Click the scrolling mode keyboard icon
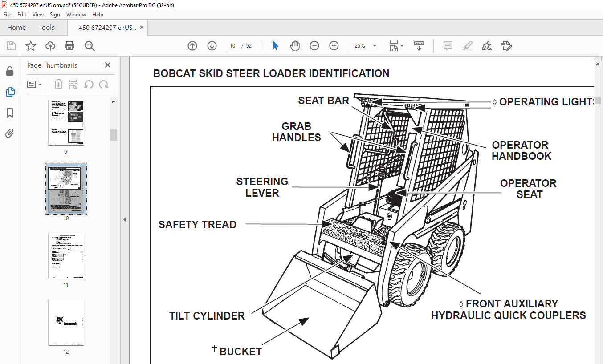This screenshot has width=603, height=364. (419, 46)
